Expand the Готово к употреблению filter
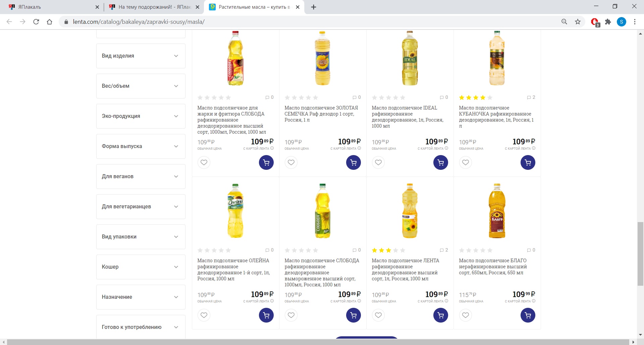 (x=141, y=327)
